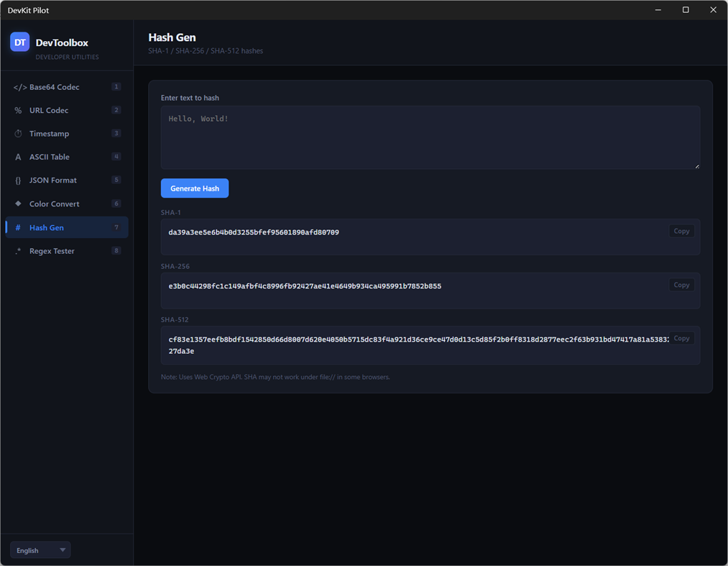The image size is (728, 566).
Task: Copy the SHA-256 hash value
Action: click(x=681, y=285)
